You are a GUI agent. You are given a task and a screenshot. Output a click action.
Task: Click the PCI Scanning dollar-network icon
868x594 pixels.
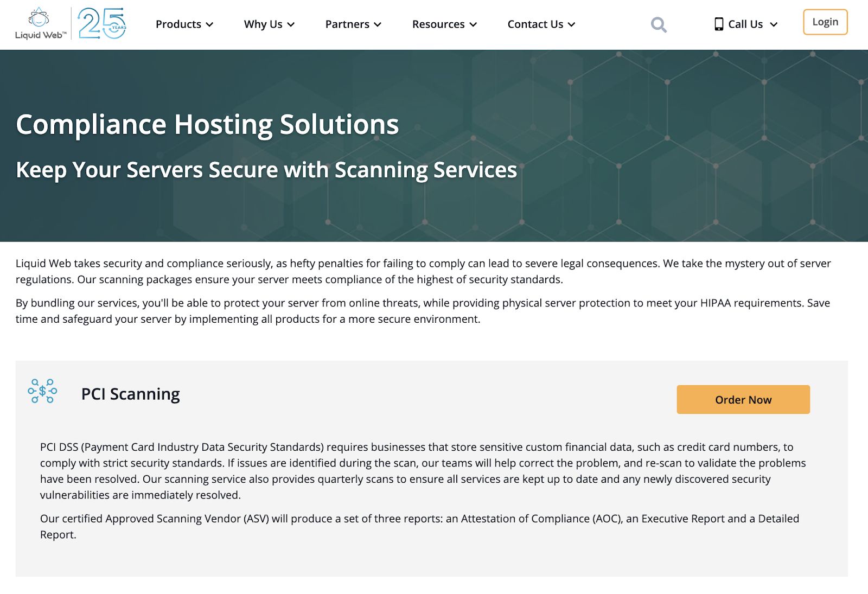tap(42, 391)
